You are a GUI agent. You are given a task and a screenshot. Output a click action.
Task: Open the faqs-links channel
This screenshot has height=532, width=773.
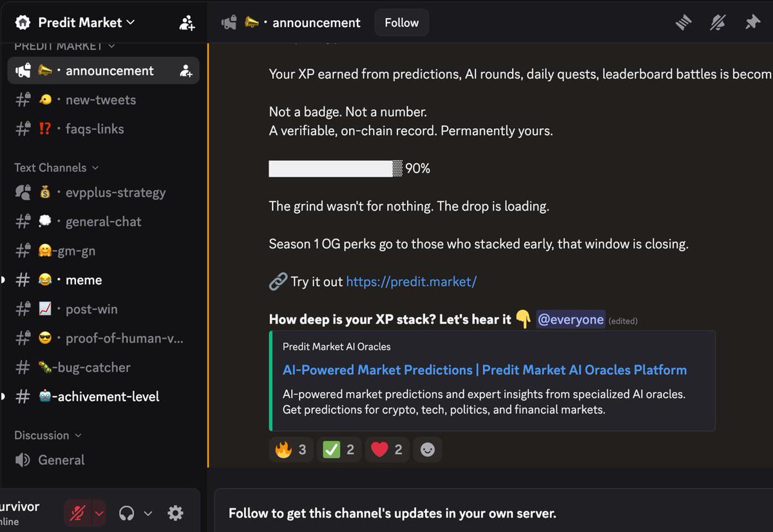tap(103, 129)
